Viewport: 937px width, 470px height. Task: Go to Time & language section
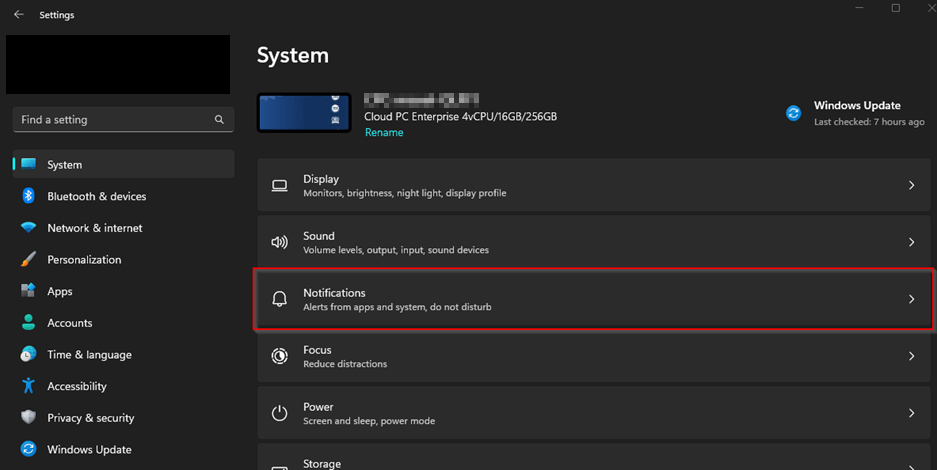point(89,355)
